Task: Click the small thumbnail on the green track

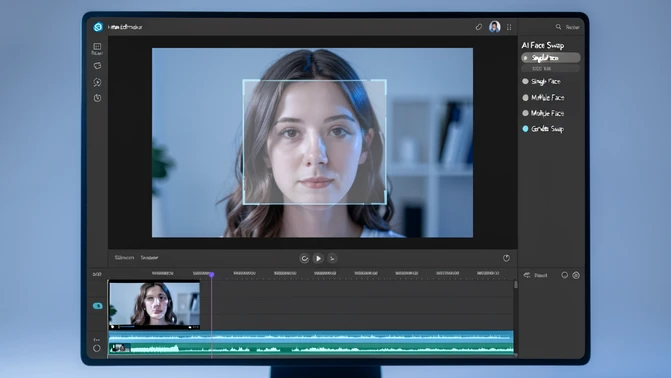Action: pos(120,348)
